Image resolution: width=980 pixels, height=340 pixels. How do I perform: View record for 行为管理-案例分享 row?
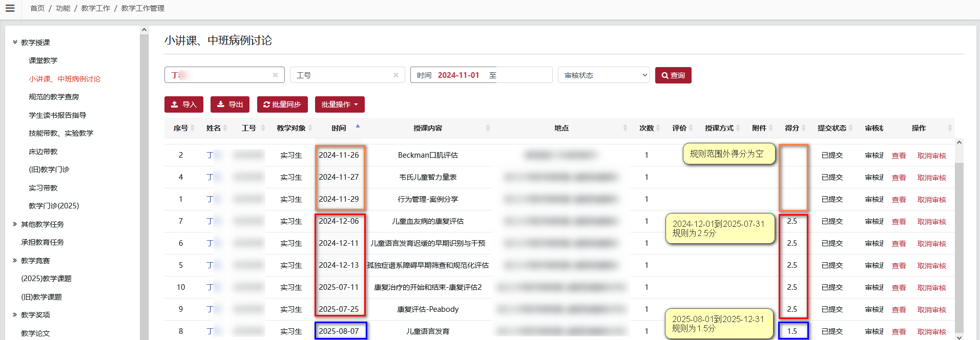click(x=899, y=200)
